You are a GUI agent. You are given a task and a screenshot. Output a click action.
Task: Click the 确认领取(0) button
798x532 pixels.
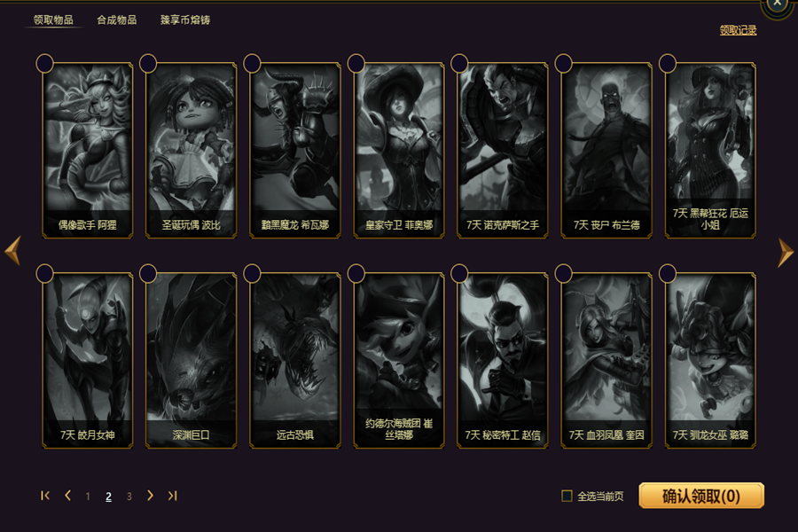coord(701,496)
